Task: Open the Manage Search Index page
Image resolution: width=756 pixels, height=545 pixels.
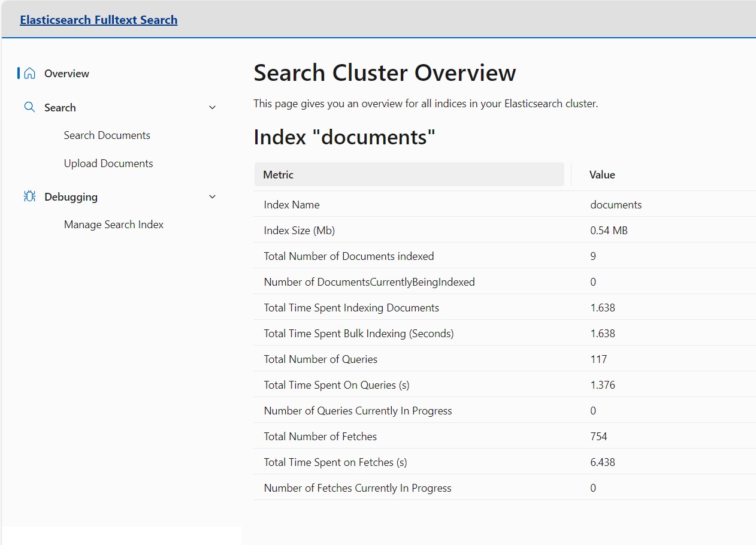Action: pyautogui.click(x=114, y=225)
